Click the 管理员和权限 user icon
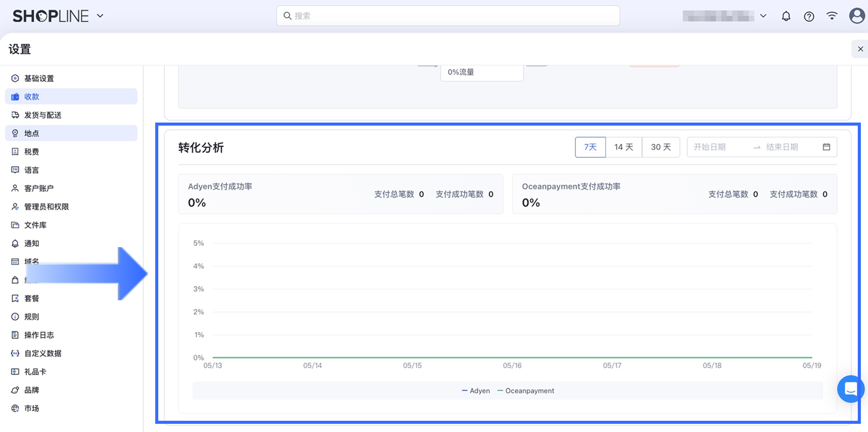Image resolution: width=868 pixels, height=432 pixels. pos(15,207)
